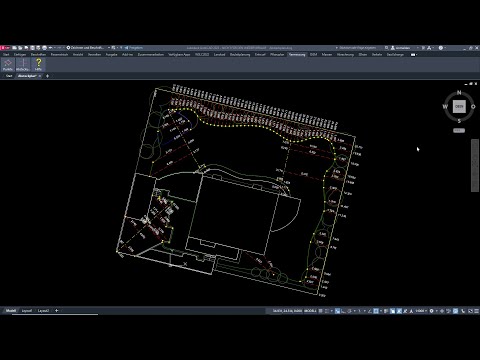Open the DGM ribbon tab

click(313, 55)
